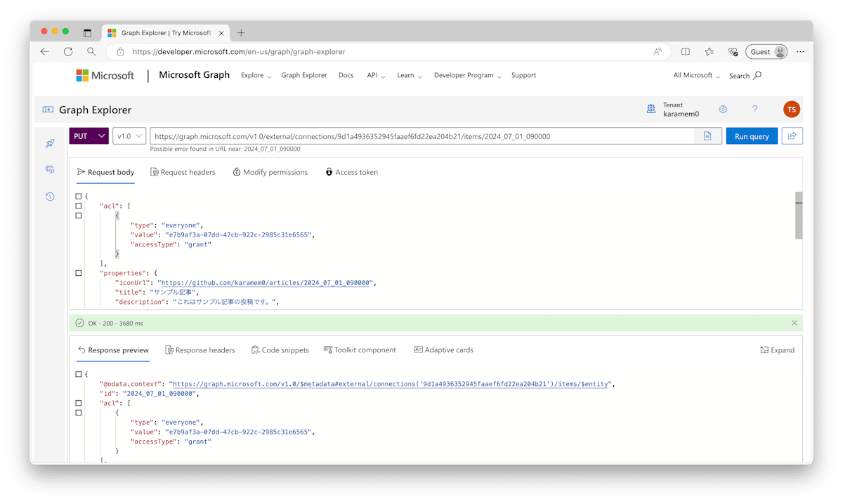Image resolution: width=843 pixels, height=504 pixels.
Task: Click the browser search icon
Action: coord(91,51)
